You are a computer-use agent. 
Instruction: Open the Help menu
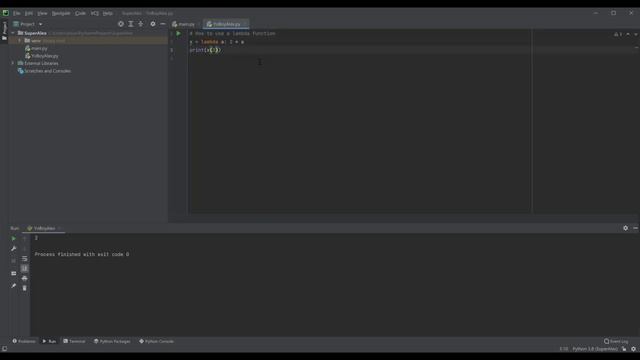[107, 13]
